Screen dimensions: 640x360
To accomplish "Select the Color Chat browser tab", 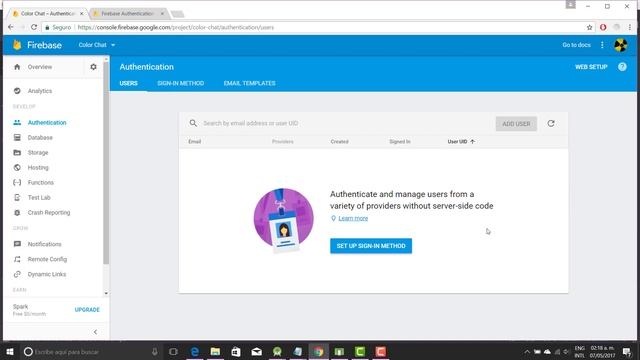I will click(48, 13).
